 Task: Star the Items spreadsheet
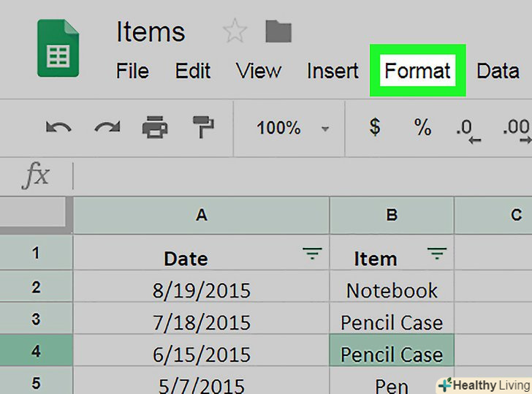235,32
